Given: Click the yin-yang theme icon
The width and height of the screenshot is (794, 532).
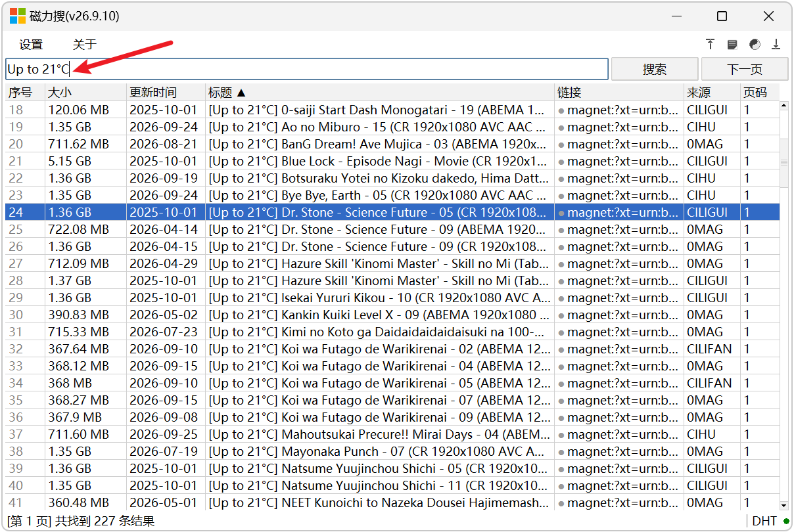Looking at the screenshot, I should 755,45.
